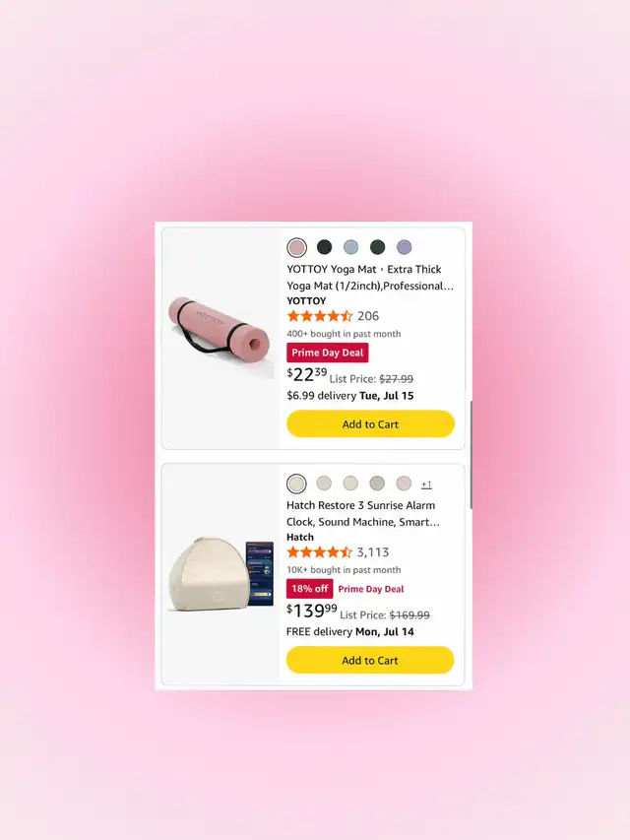Pick the gray Hatch Restore color swatch
This screenshot has height=840, width=630.
click(377, 484)
